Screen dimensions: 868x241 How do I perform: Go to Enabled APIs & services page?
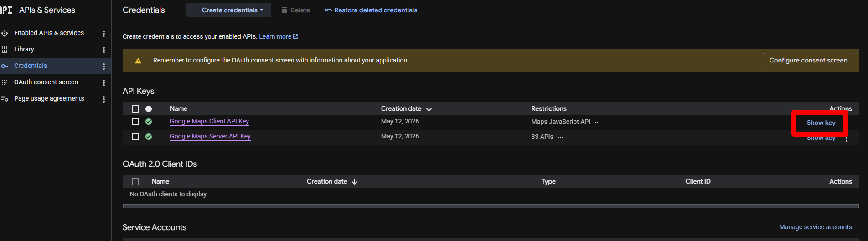[49, 33]
